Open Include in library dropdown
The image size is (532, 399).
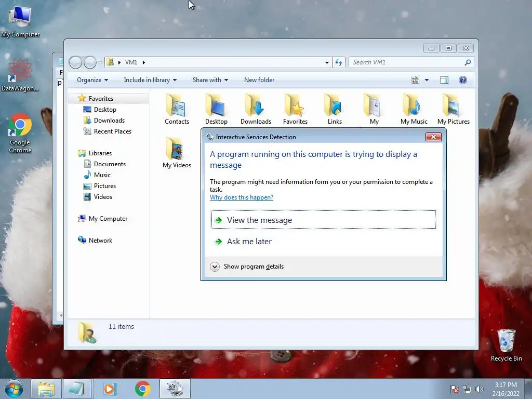coord(150,80)
